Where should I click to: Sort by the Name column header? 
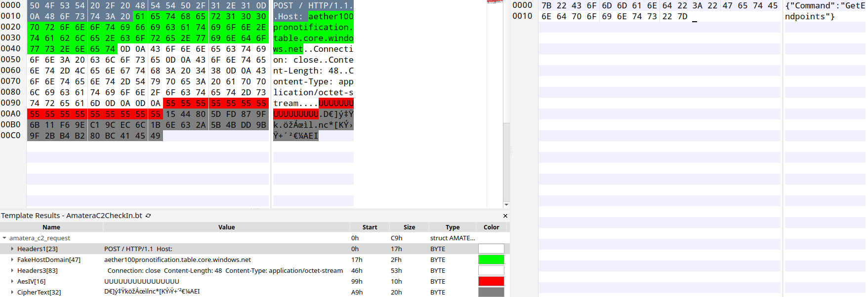51,227
